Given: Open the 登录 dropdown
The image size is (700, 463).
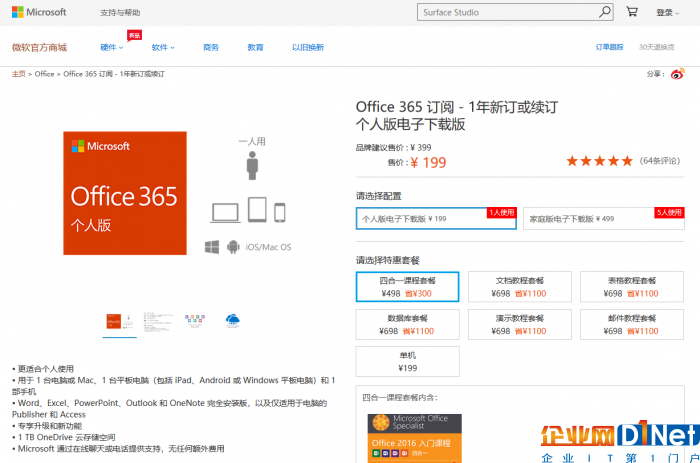Looking at the screenshot, I should coord(667,13).
